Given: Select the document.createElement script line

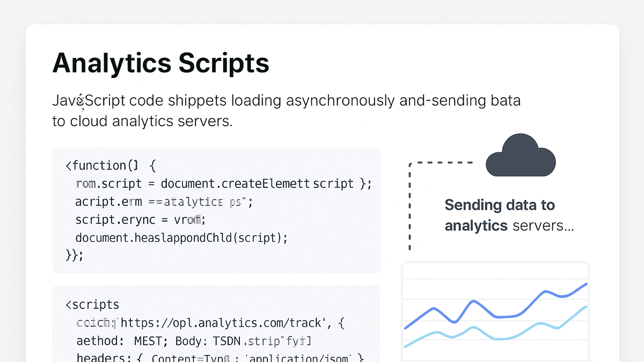Looking at the screenshot, I should coord(223,183).
